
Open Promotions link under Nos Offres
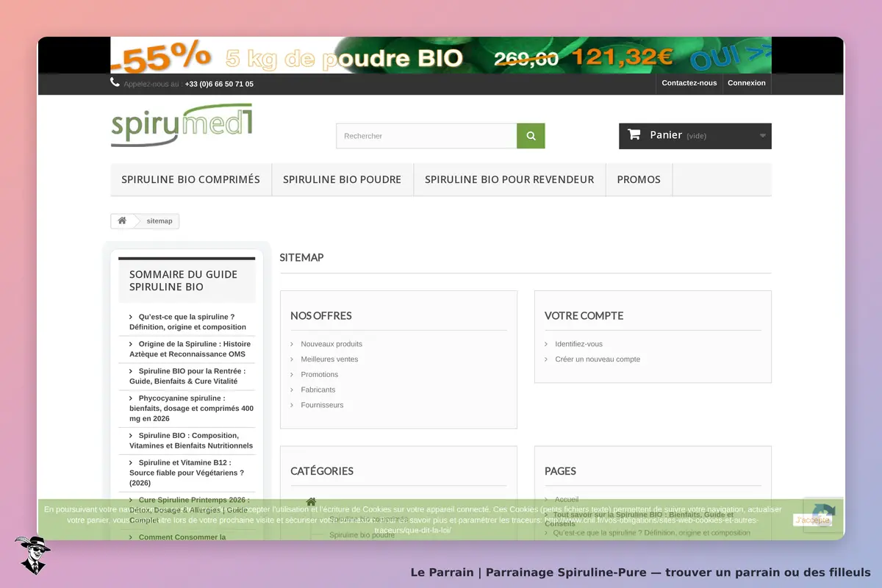[x=320, y=375]
